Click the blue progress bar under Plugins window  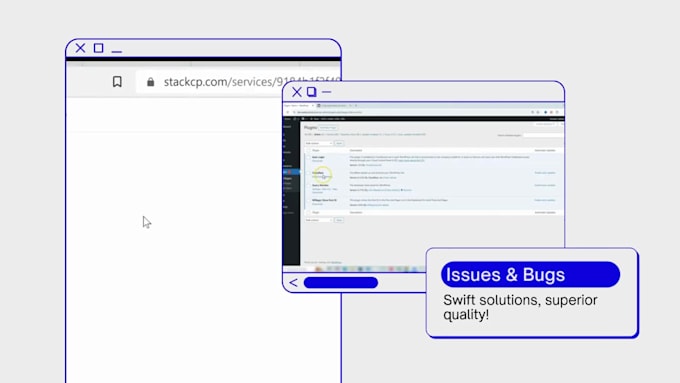point(341,283)
